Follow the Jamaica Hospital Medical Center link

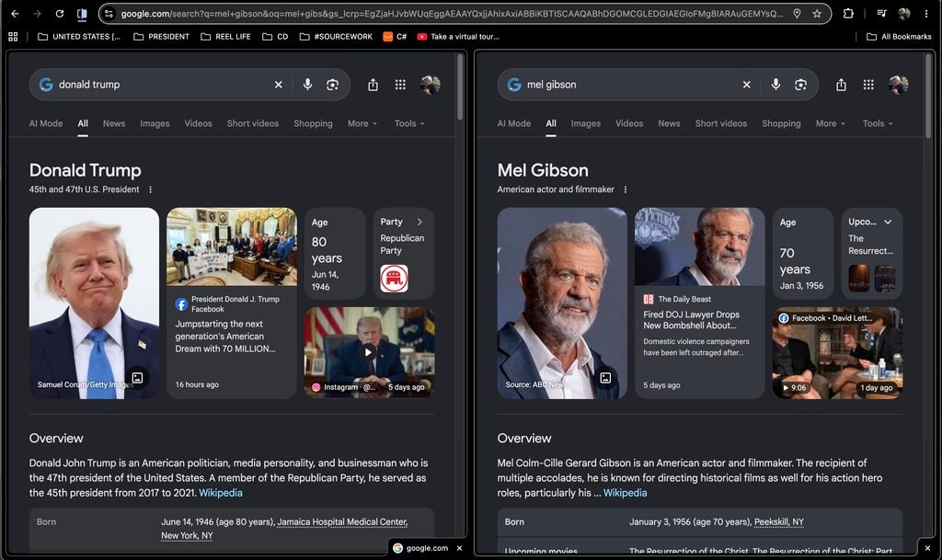point(342,522)
